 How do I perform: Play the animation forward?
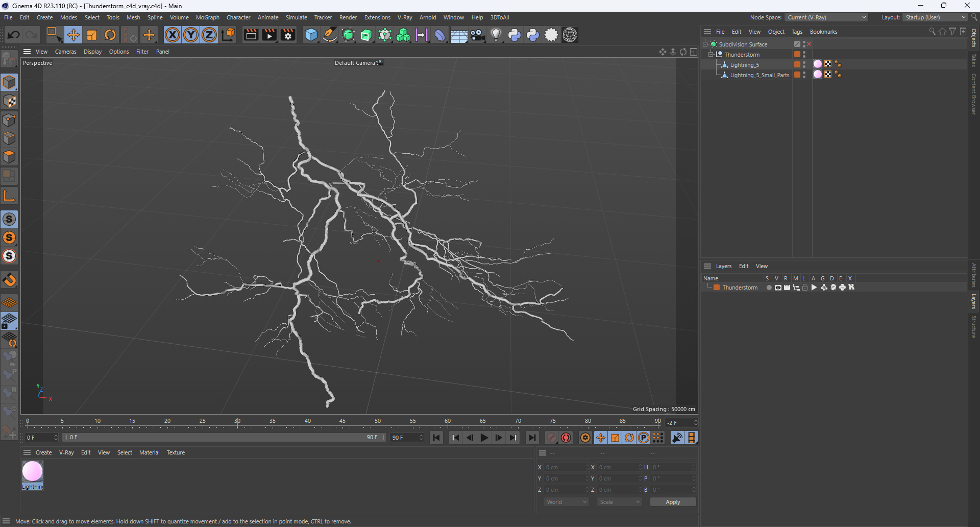pos(484,438)
